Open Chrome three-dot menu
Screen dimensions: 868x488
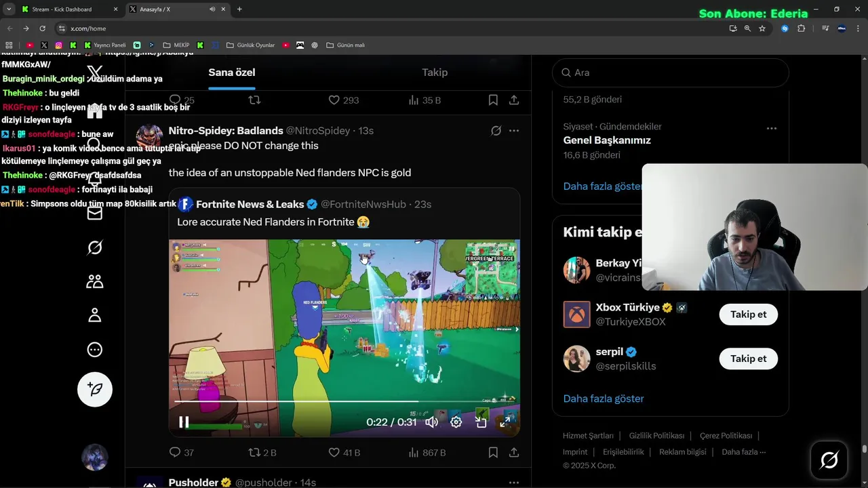tap(859, 28)
